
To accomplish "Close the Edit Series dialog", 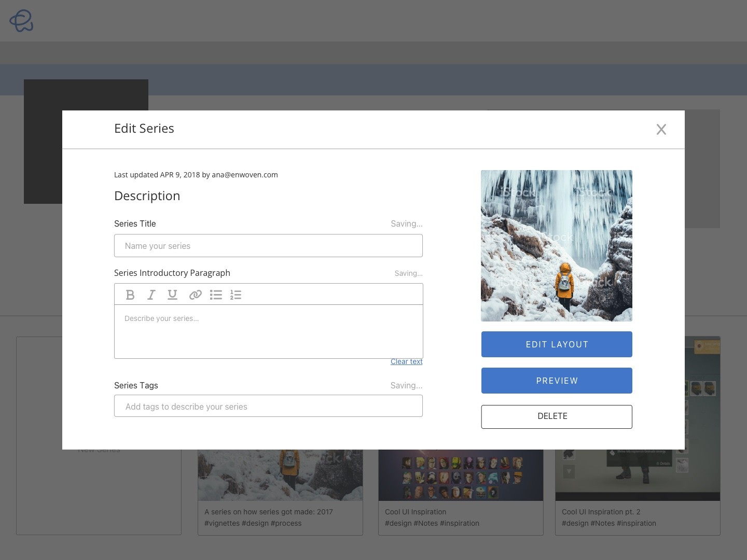I will point(661,130).
